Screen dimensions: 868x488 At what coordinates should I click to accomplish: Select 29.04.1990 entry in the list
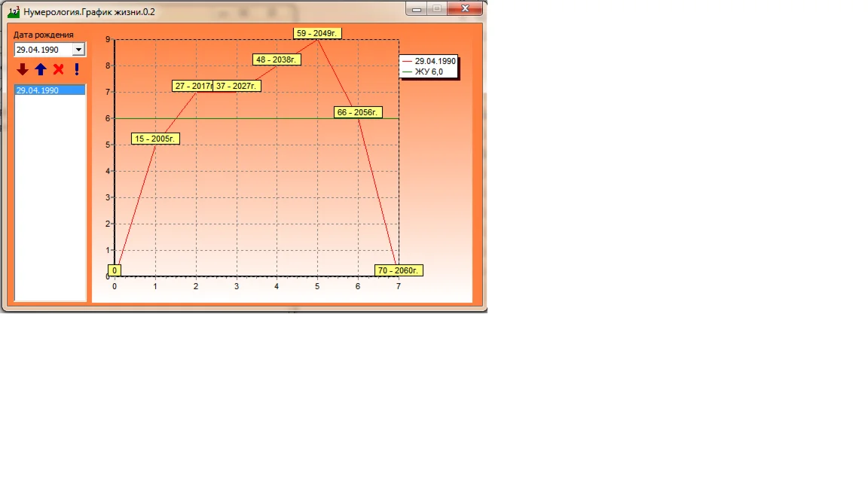50,90
